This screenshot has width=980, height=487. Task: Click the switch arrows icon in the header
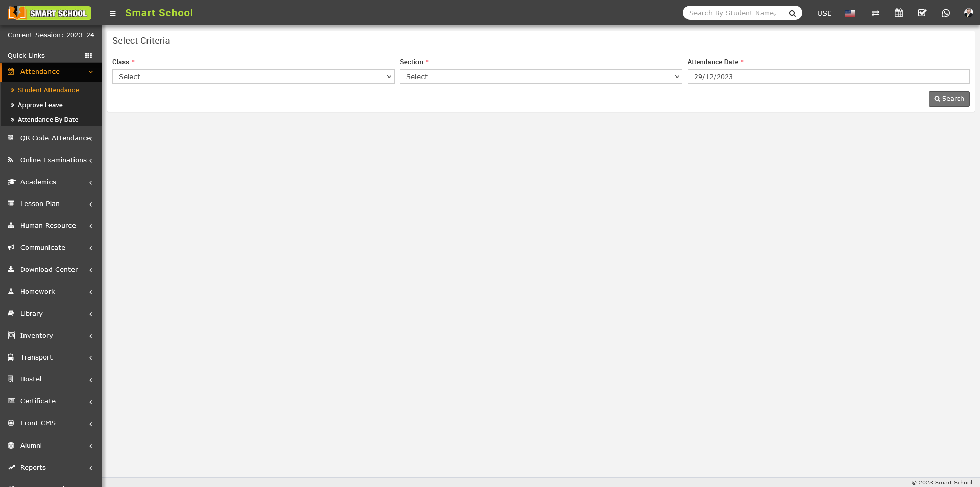pyautogui.click(x=875, y=13)
